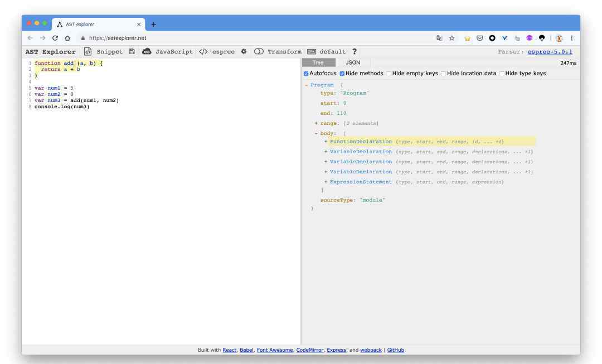Open the JavaScript language menu
602x364 pixels.
174,51
